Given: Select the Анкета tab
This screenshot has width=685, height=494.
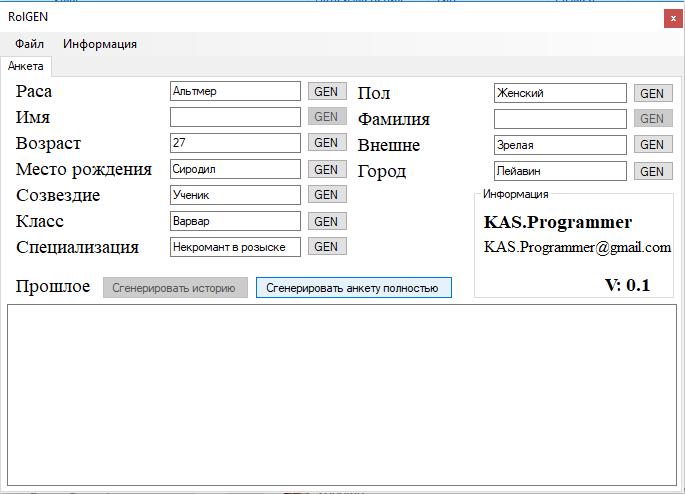Looking at the screenshot, I should coord(26,66).
